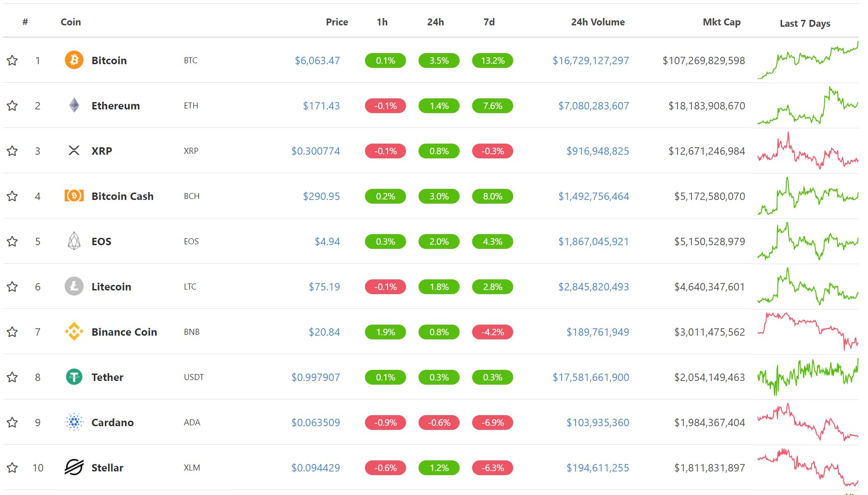This screenshot has height=495, width=868.
Task: Click Bitcoin Cash's 3.0% 24h badge
Action: [439, 196]
